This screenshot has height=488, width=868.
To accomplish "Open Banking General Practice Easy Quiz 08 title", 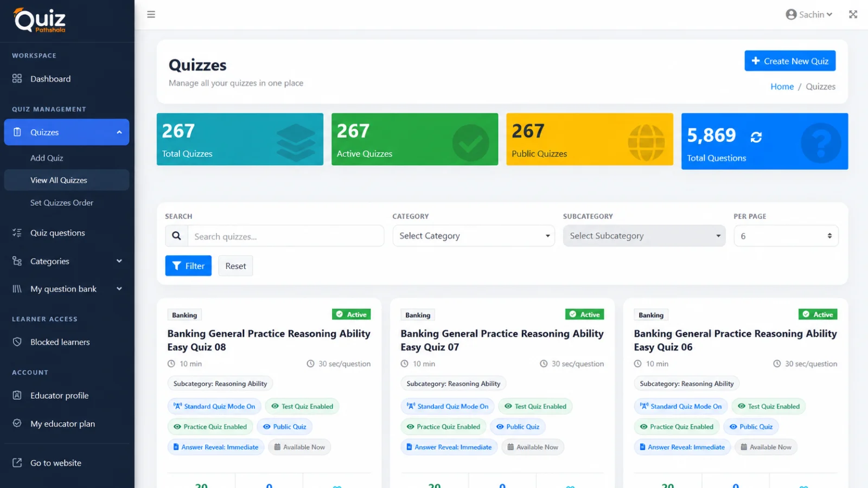I will (269, 341).
